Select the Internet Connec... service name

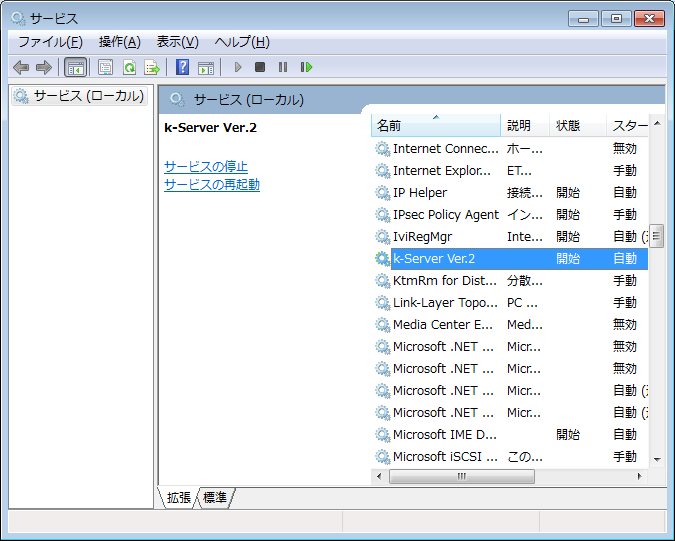(446, 149)
